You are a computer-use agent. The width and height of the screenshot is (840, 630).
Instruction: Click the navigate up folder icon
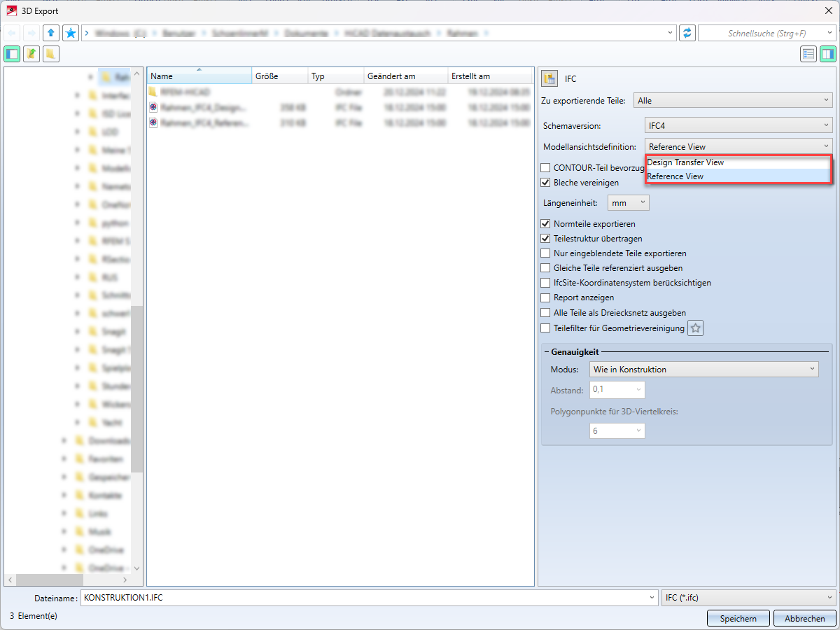pos(50,32)
